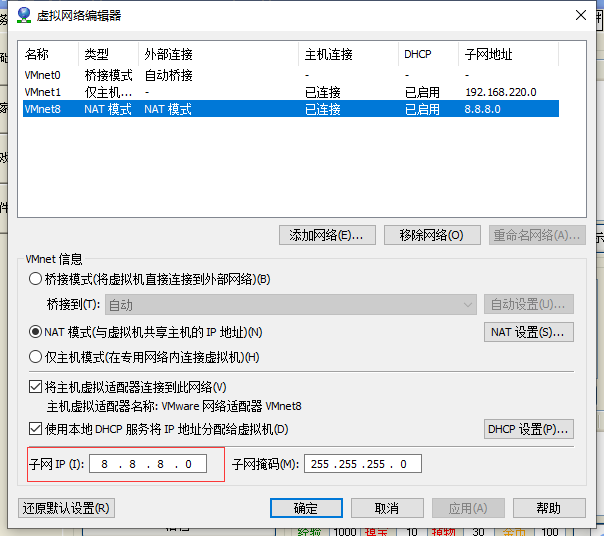Click the 子网掩码 input field
This screenshot has height=536, width=604.
coord(363,464)
